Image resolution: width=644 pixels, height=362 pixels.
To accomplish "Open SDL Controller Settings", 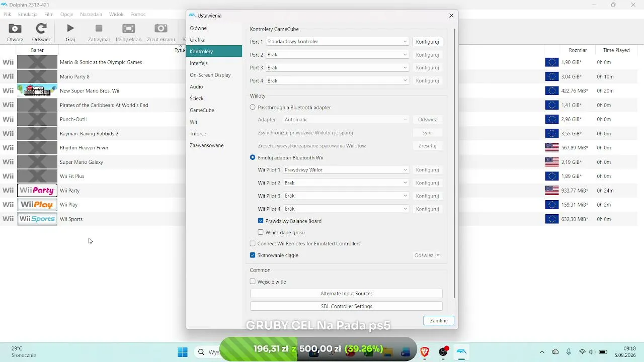I will tap(346, 306).
